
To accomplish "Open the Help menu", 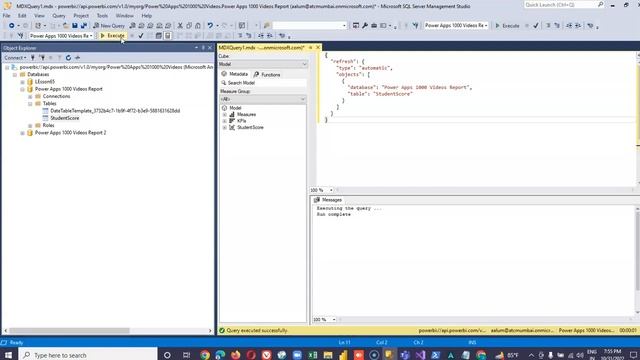I will [147, 16].
